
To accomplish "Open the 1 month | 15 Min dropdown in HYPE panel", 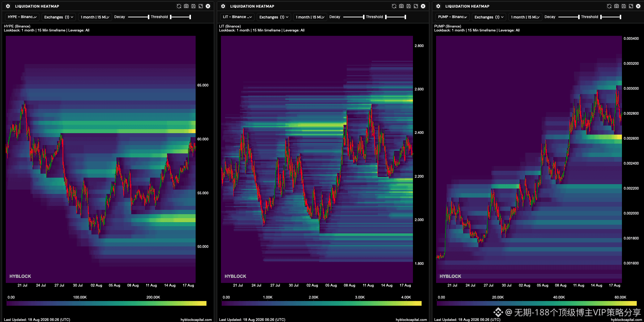I will click(95, 17).
